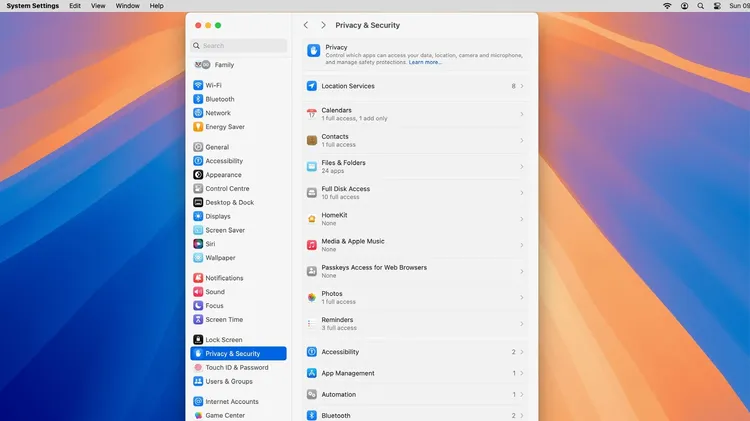Click the Privacy header description
750x421 pixels.
pyautogui.click(x=424, y=58)
